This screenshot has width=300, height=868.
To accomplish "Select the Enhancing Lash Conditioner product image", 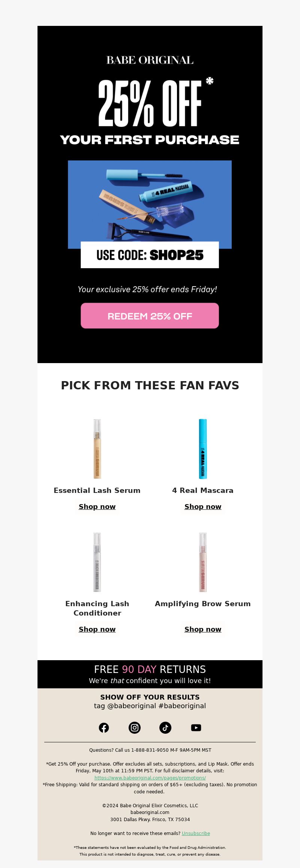I will click(97, 562).
